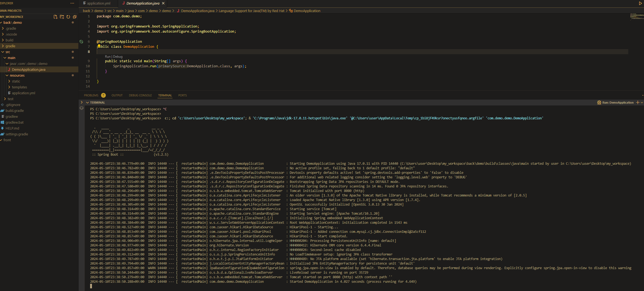This screenshot has height=291, width=644.
Task: Switch to the application.yml editor tab
Action: (x=98, y=3)
